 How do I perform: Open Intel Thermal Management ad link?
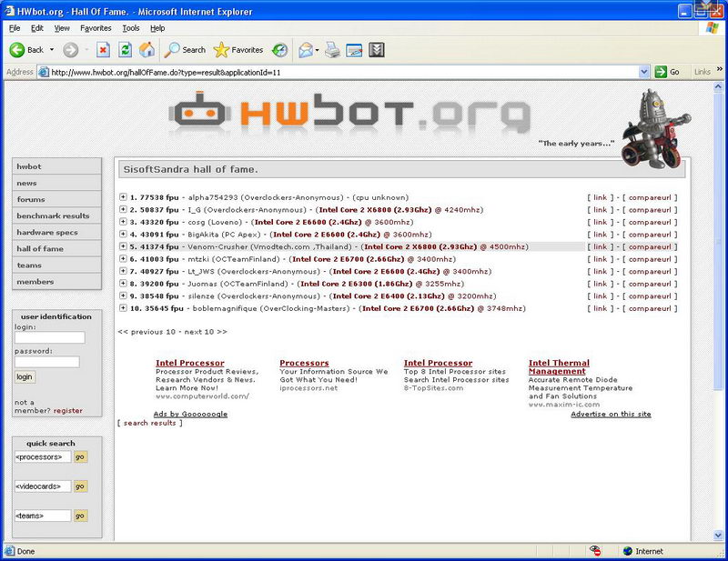click(x=559, y=366)
